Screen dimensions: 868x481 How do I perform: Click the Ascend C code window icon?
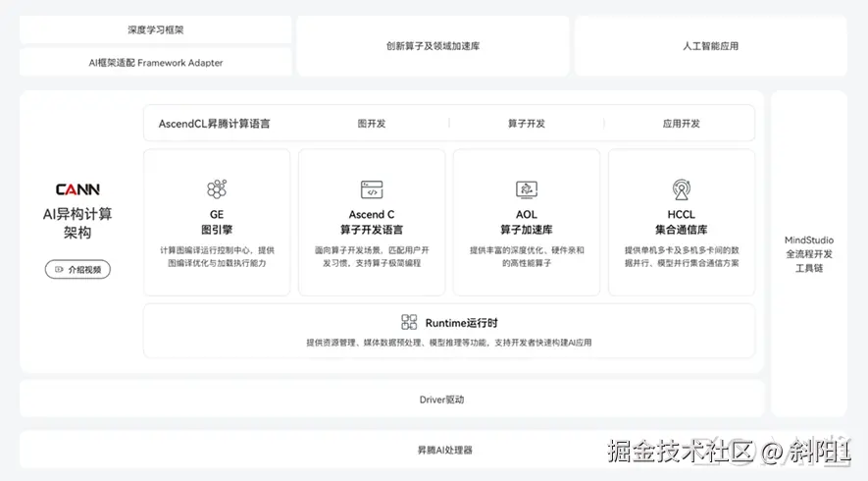point(372,189)
